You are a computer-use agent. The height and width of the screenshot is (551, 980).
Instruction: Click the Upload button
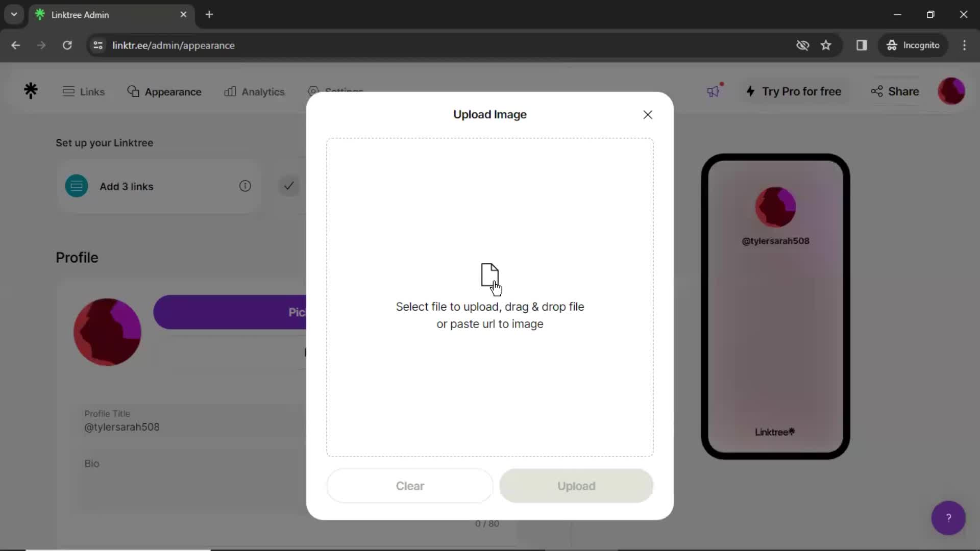pyautogui.click(x=576, y=486)
